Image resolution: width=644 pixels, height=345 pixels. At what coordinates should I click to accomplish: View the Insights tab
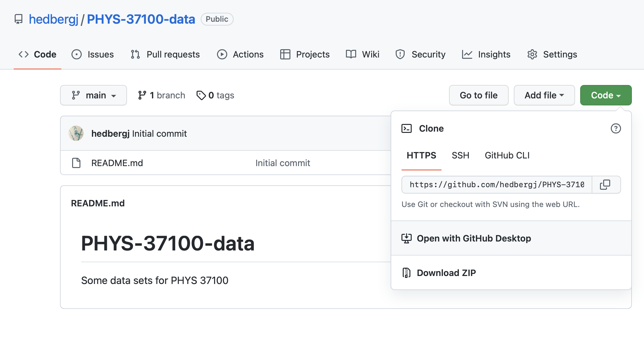[x=486, y=54]
